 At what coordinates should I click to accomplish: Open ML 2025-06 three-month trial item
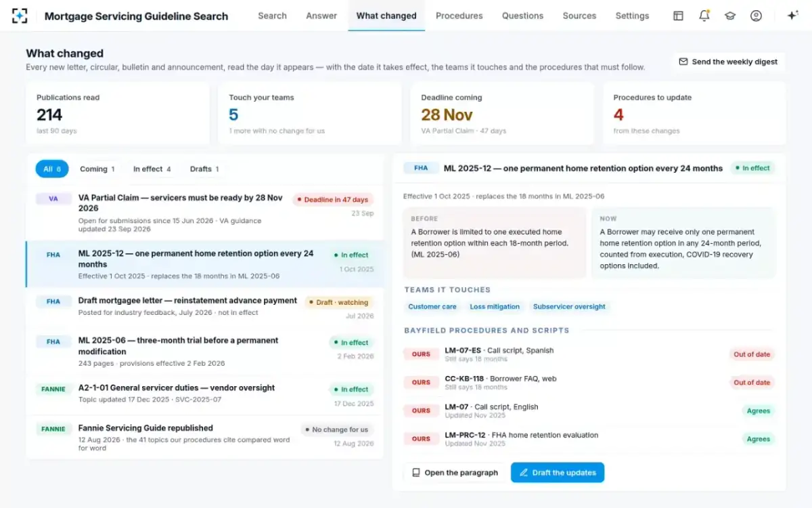point(205,351)
